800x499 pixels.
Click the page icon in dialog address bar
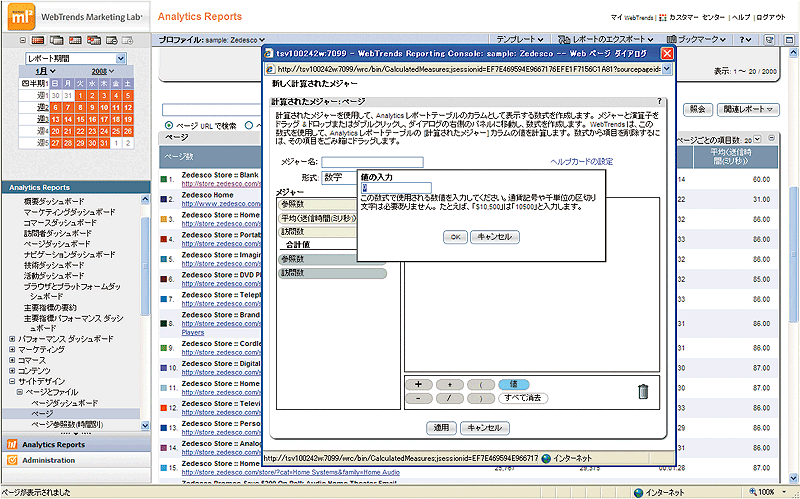[x=271, y=69]
